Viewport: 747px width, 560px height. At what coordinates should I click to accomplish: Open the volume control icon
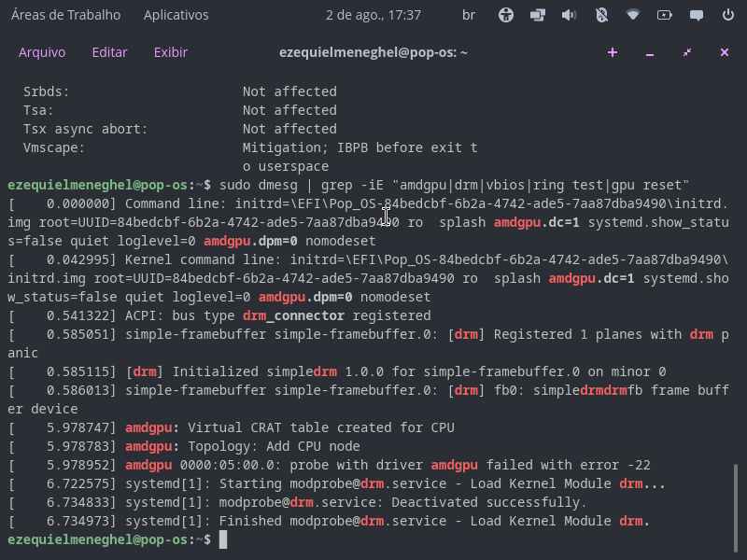tap(570, 15)
